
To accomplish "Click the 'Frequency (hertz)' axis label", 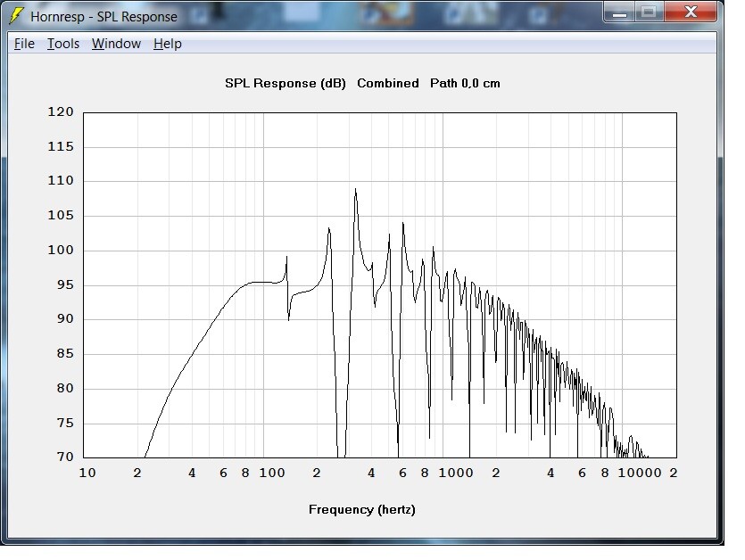I will [362, 510].
